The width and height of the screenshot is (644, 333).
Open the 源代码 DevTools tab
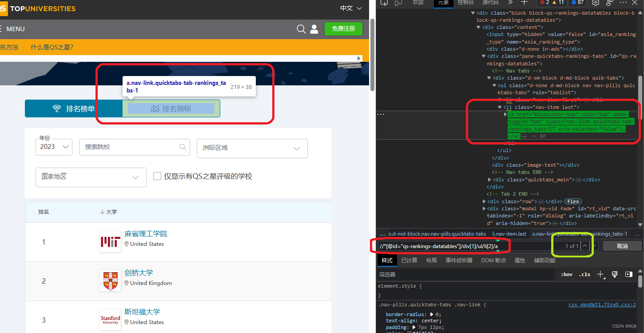[x=491, y=2]
